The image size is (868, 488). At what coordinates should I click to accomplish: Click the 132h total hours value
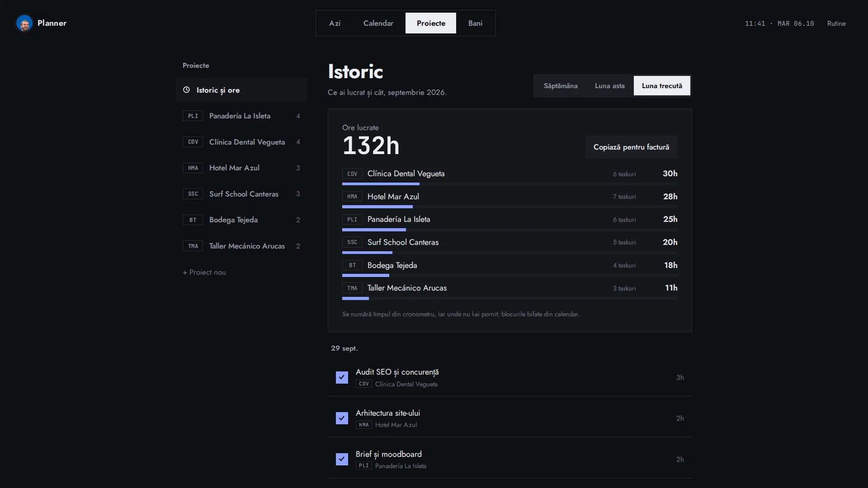tap(371, 145)
